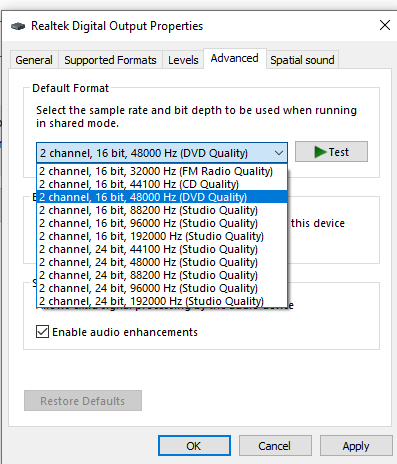Click the Apply button
The width and height of the screenshot is (397, 464).
pos(356,446)
